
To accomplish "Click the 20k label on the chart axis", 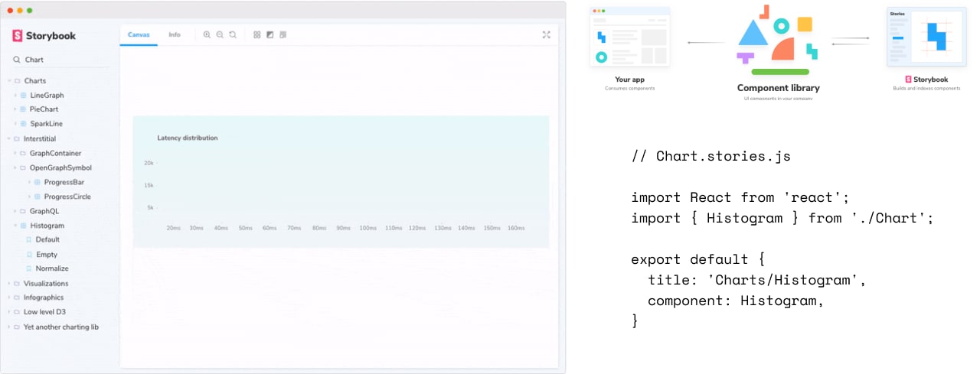I will click(x=149, y=163).
